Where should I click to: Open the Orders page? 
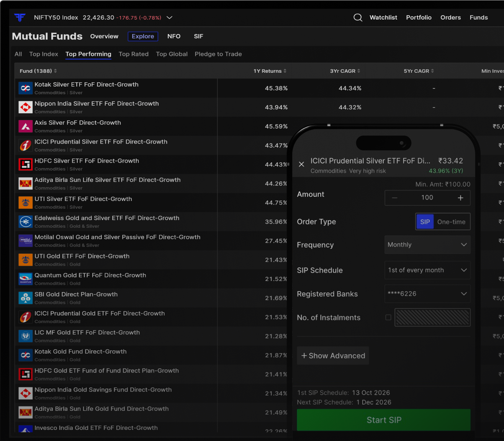point(451,18)
